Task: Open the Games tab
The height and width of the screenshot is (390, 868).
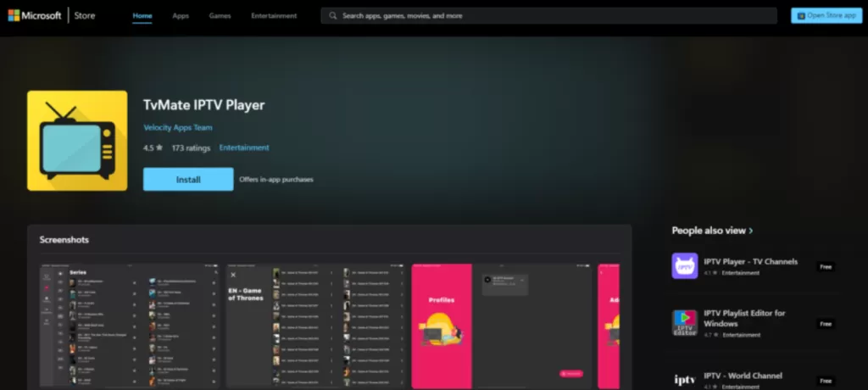Action: pyautogui.click(x=220, y=15)
